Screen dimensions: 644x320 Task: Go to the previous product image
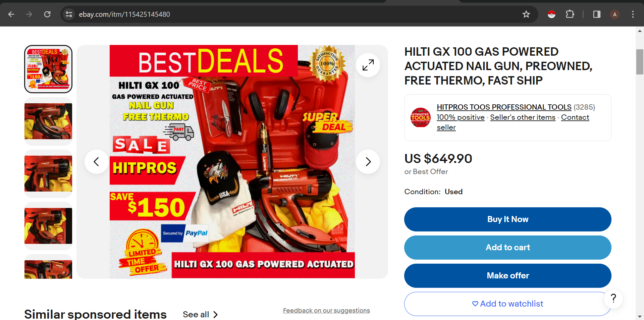tap(96, 162)
